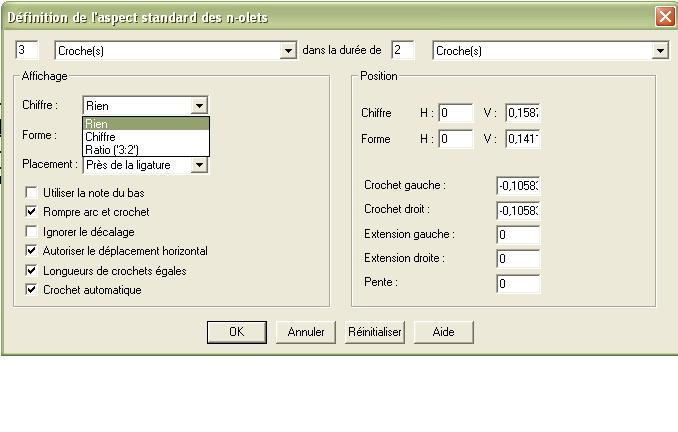This screenshot has height=432, width=678.
Task: Open Aide for help
Action: pyautogui.click(x=442, y=332)
